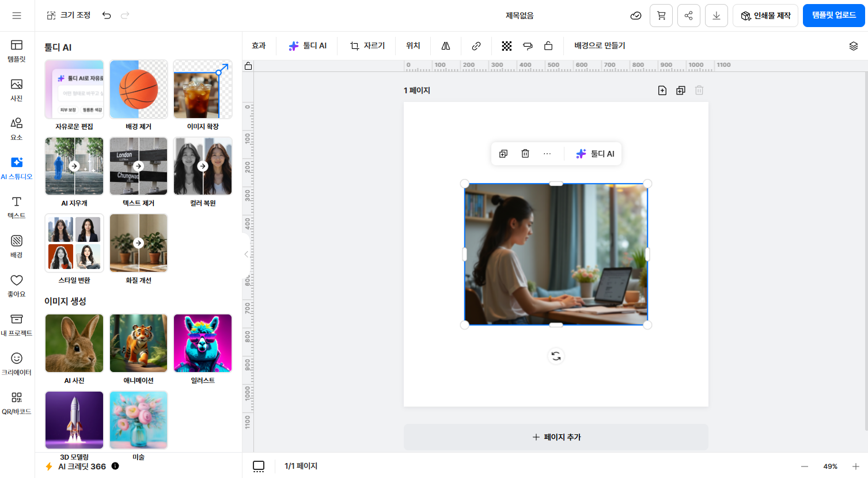Image resolution: width=868 pixels, height=478 pixels.
Task: Collapse the left side panel arrow
Action: click(246, 254)
